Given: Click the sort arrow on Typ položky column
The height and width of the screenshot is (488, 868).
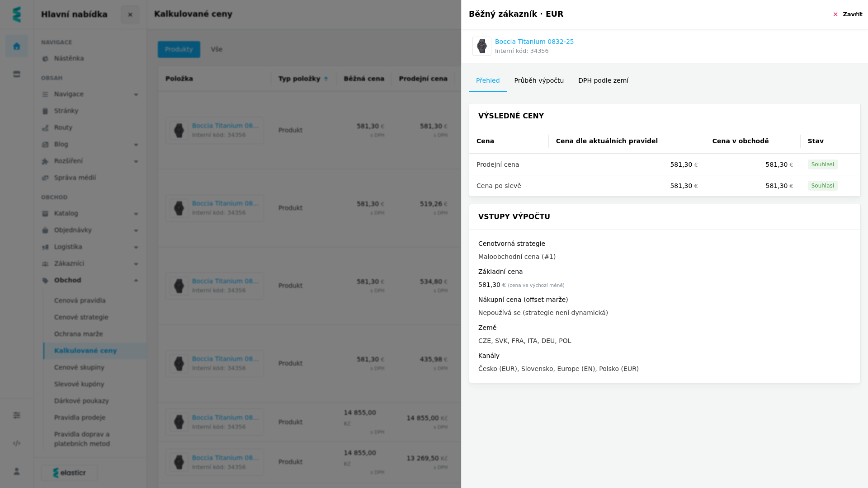Looking at the screenshot, I should (x=326, y=79).
